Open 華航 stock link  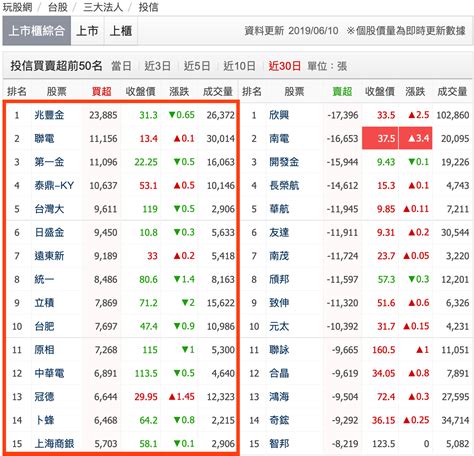point(279,209)
